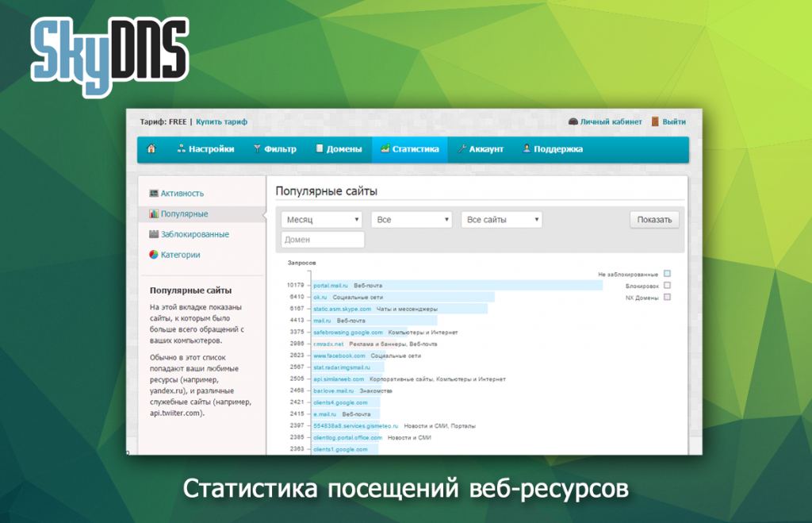Open the Аккаунт menu item
Viewport: 812px width, 523px height.
481,149
